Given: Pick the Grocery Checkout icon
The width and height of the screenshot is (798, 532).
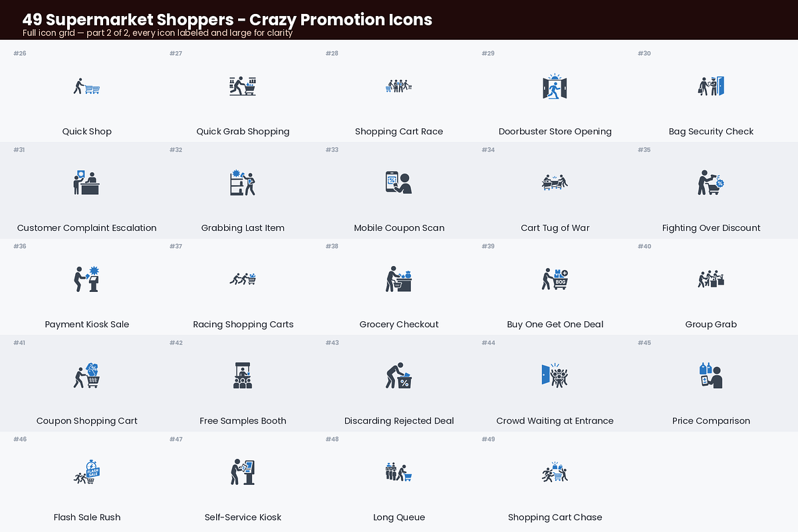Looking at the screenshot, I should point(399,279).
